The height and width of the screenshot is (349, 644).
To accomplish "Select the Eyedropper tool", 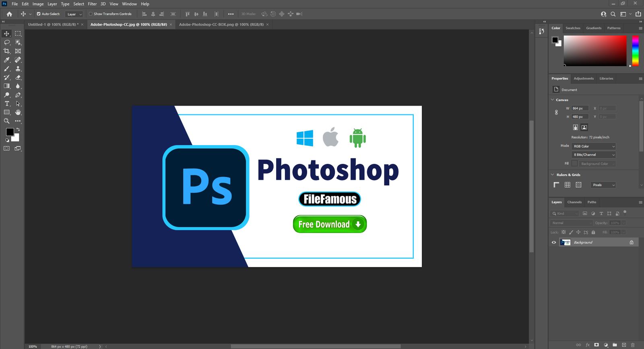I will pyautogui.click(x=7, y=60).
